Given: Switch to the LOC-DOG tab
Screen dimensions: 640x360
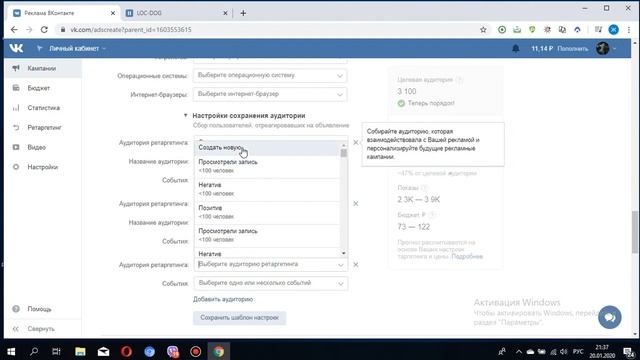Looking at the screenshot, I should [176, 13].
